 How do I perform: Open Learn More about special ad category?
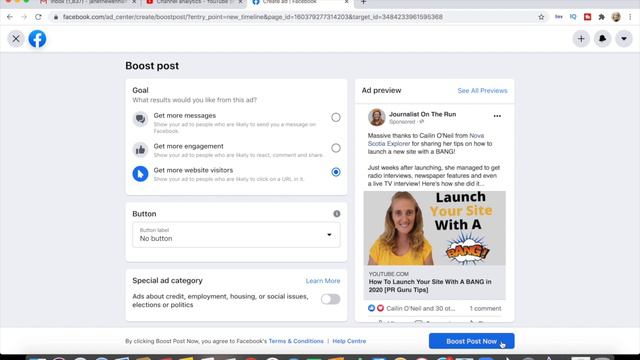coord(323,281)
